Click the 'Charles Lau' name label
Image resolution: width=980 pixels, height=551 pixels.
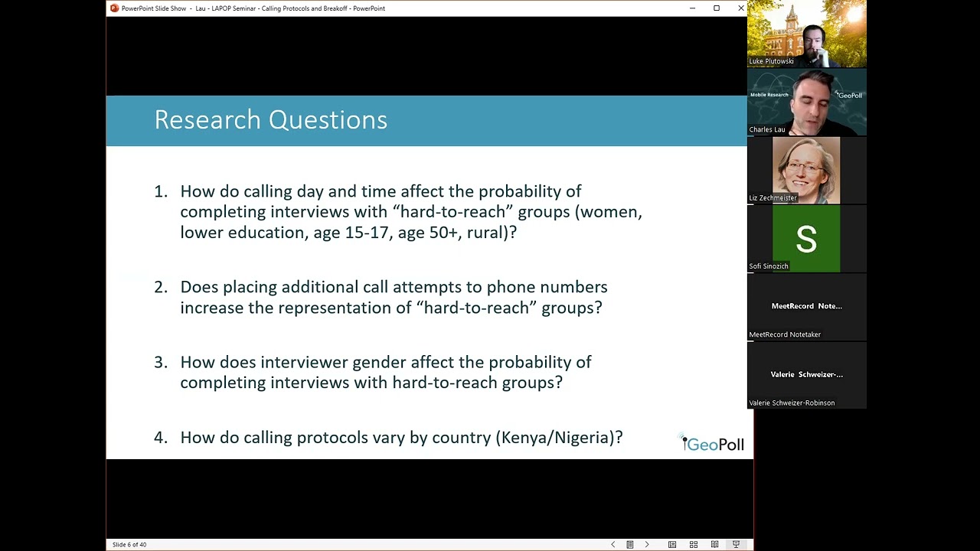(767, 130)
